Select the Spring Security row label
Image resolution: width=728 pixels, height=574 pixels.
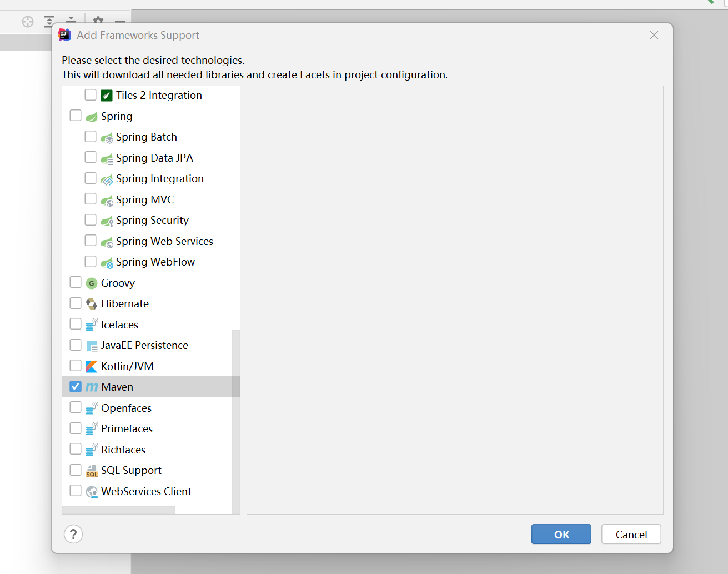(x=152, y=220)
